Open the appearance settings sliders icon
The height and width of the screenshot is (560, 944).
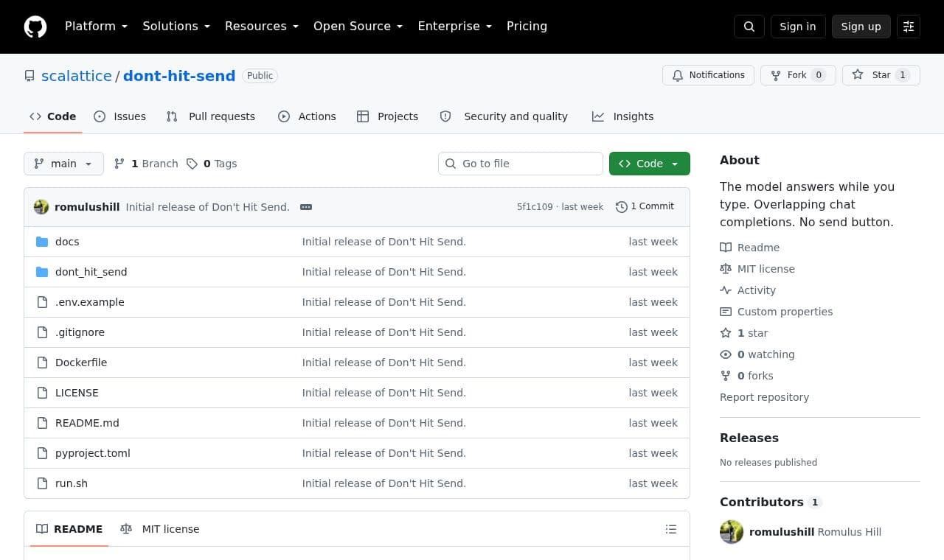[x=909, y=27]
